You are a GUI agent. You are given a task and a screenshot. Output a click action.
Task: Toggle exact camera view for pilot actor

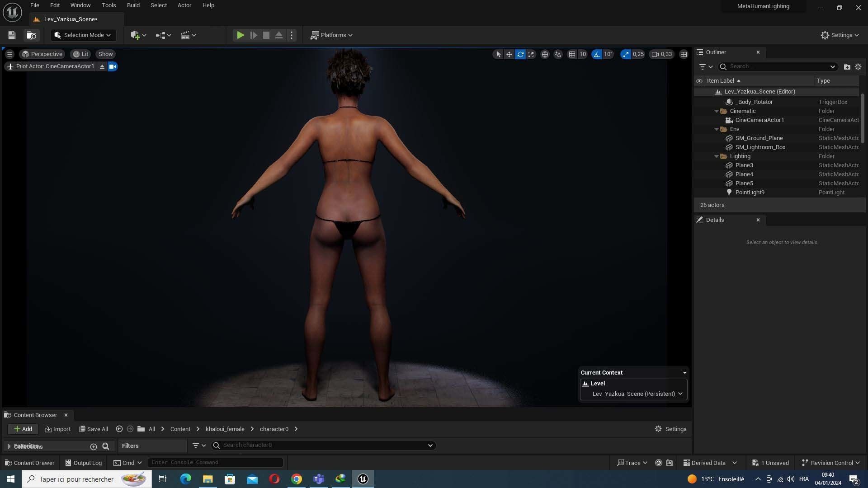113,66
